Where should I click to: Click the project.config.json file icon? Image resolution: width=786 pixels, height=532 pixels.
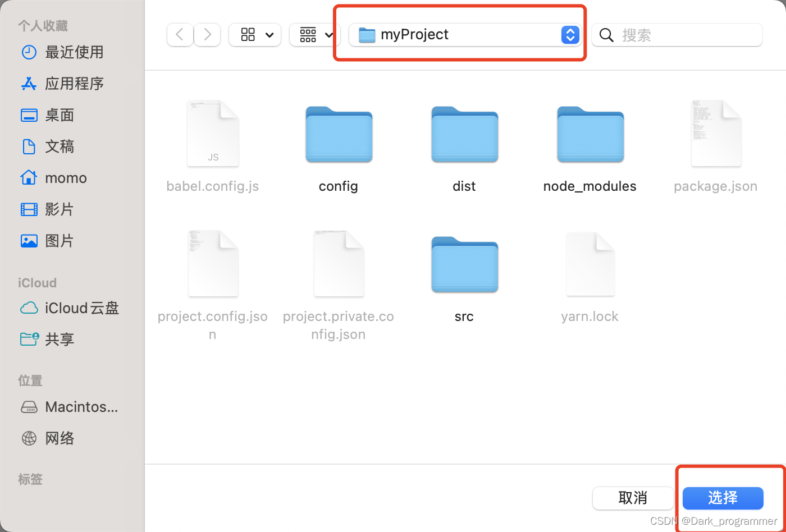pos(213,263)
